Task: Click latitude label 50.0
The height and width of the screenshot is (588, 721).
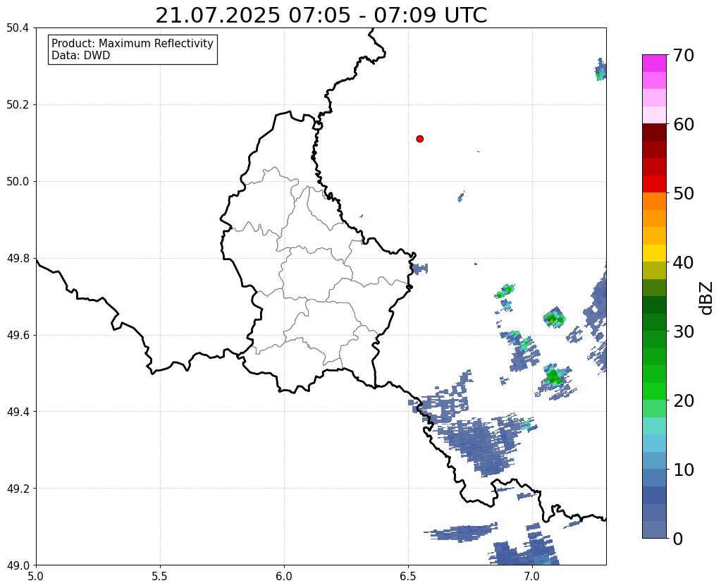Action: [x=18, y=182]
